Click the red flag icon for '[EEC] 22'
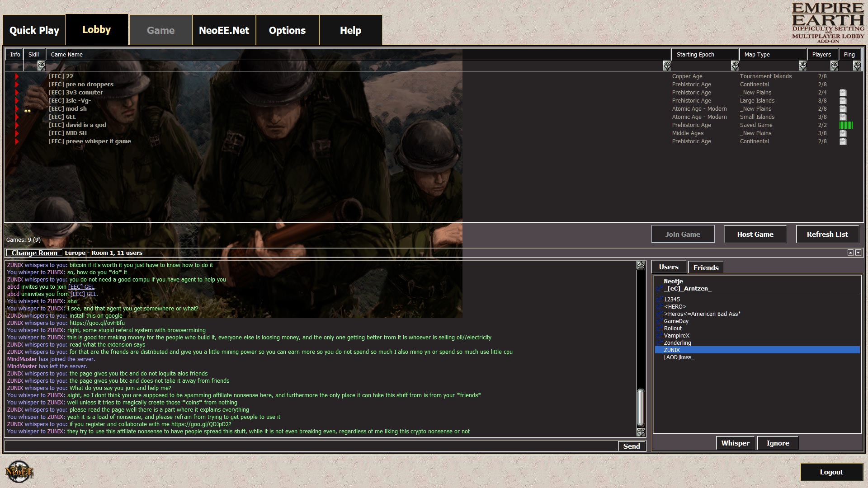Screen dimensions: 868x488 pos(17,76)
